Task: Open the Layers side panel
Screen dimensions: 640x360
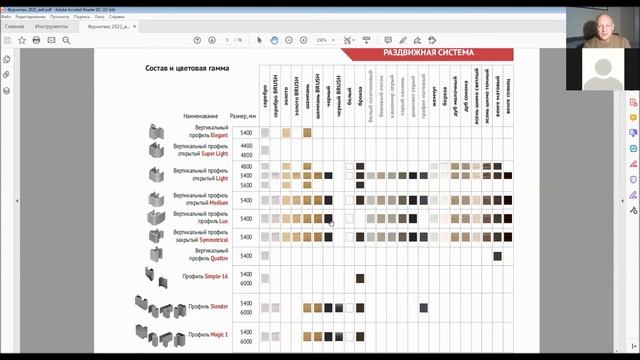Action: tap(7, 91)
